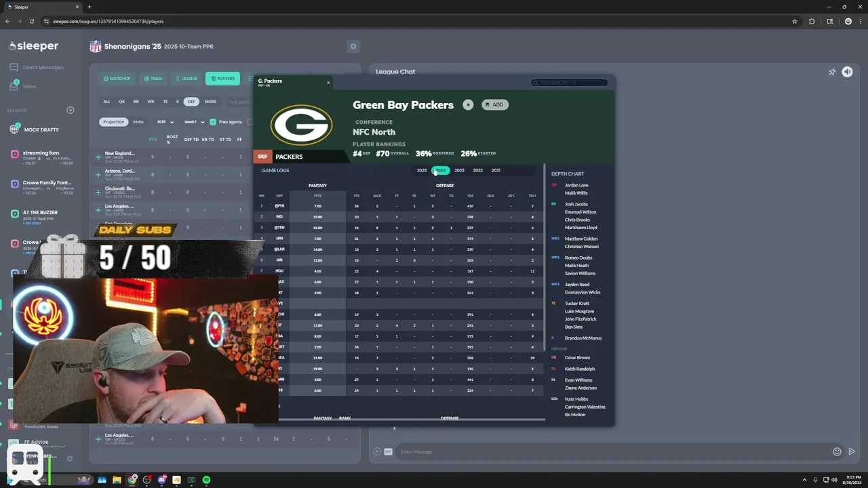
Task: Open chat attachment plus icon
Action: [x=376, y=451]
